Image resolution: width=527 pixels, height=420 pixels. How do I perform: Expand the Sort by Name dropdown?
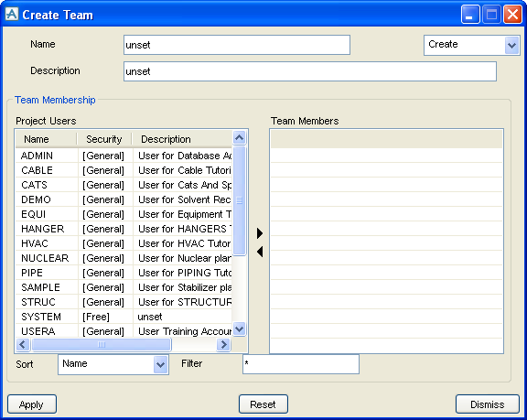coord(161,364)
